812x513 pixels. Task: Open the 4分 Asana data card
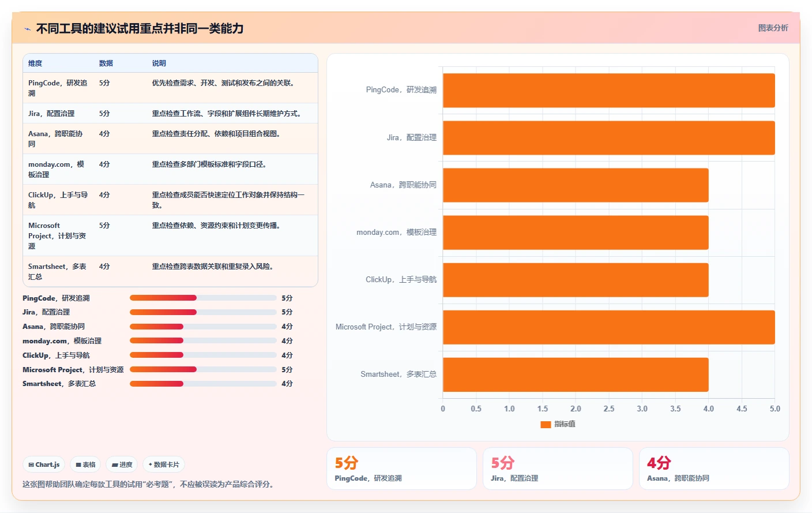(714, 469)
